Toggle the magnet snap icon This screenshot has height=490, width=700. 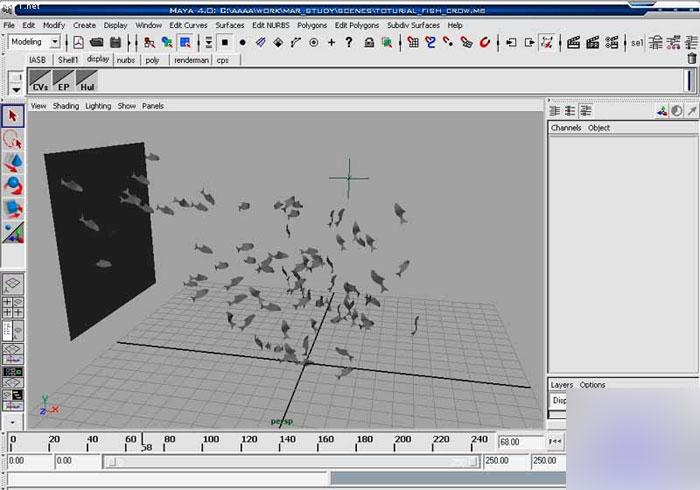pos(486,43)
